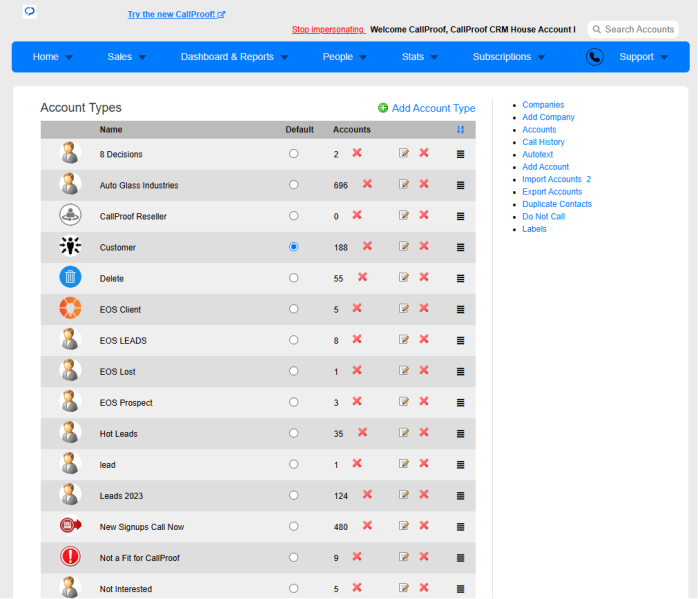Set Leads 2023 as default

pos(293,495)
